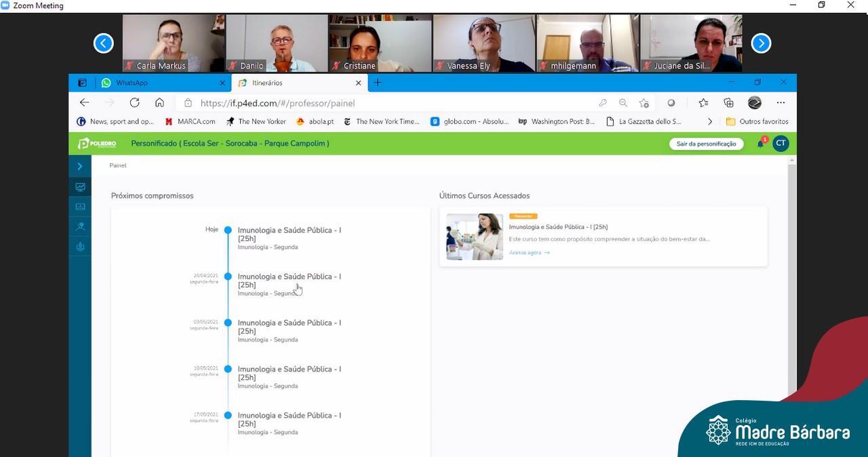
Task: Open the dashboard chart icon in the sidebar
Action: point(80,187)
